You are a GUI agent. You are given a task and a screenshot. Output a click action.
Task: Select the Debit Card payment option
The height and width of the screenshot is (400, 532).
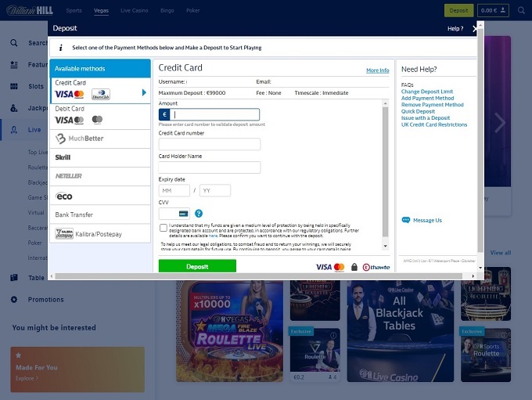pos(100,115)
